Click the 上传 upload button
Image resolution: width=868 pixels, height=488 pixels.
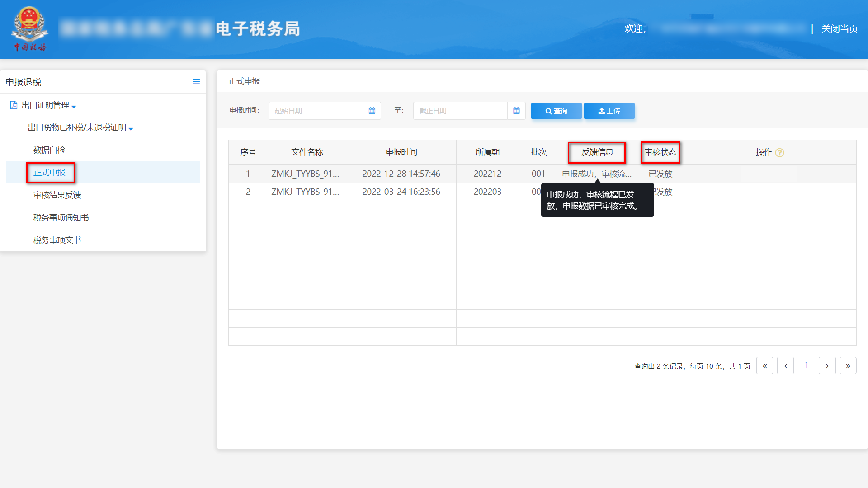[609, 111]
